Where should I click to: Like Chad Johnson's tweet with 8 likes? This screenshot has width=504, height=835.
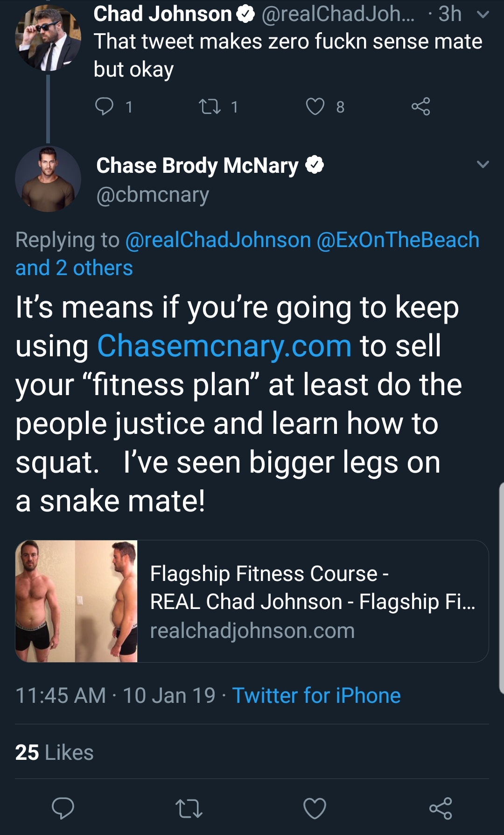(315, 106)
